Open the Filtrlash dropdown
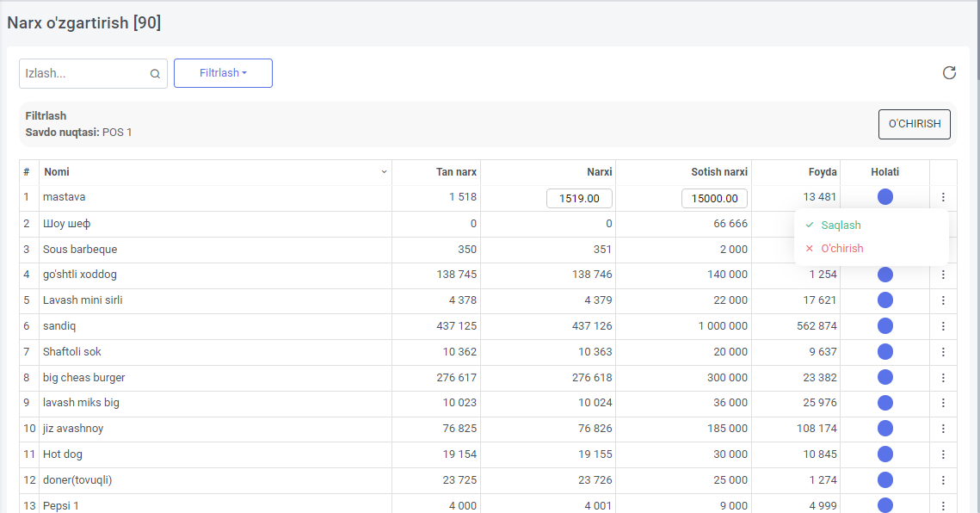980x513 pixels. [223, 73]
